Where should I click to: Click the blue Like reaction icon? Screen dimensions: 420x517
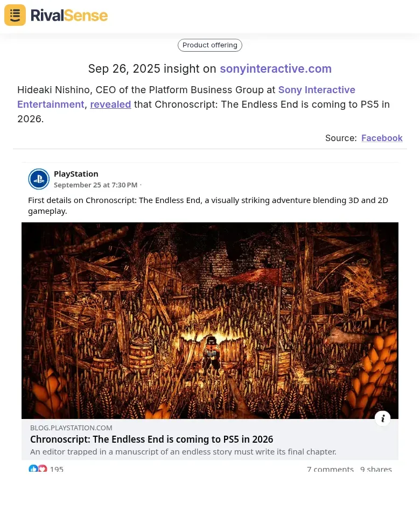33,469
